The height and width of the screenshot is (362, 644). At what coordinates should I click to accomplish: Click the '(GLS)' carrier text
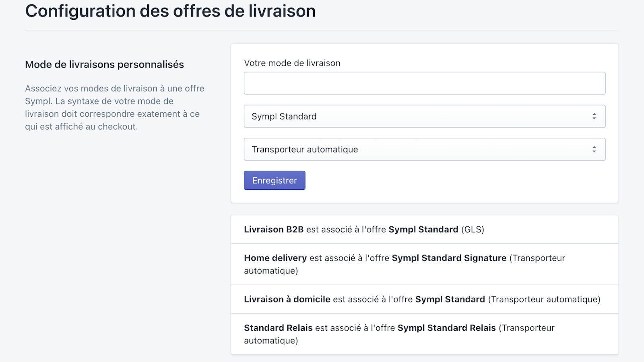[x=473, y=229]
